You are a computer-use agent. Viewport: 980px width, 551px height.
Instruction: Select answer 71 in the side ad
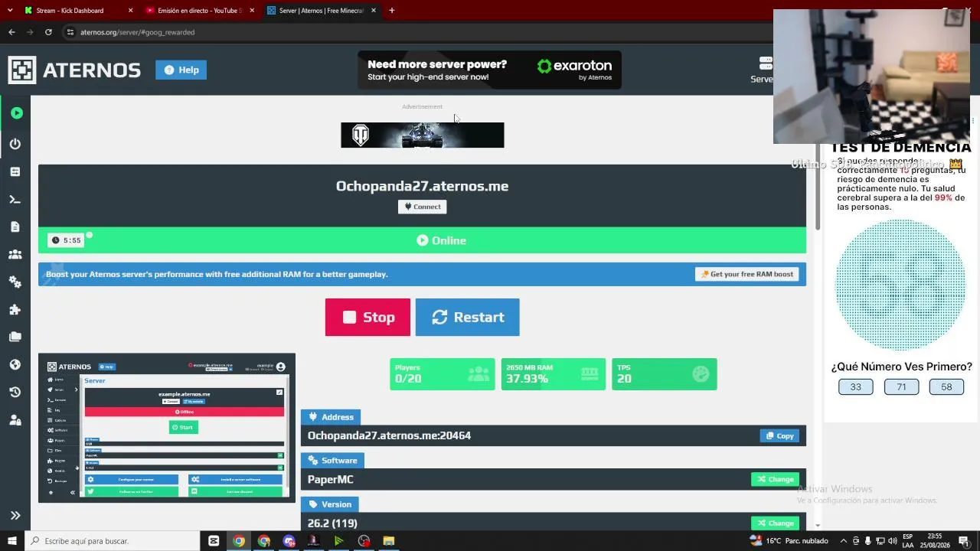[x=901, y=386]
